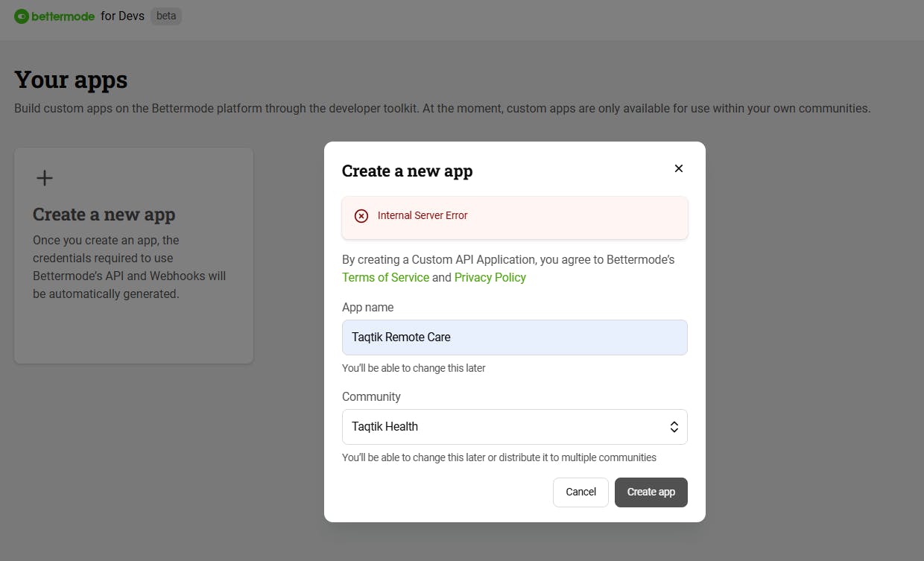Focus the App name input field

pyautogui.click(x=514, y=337)
